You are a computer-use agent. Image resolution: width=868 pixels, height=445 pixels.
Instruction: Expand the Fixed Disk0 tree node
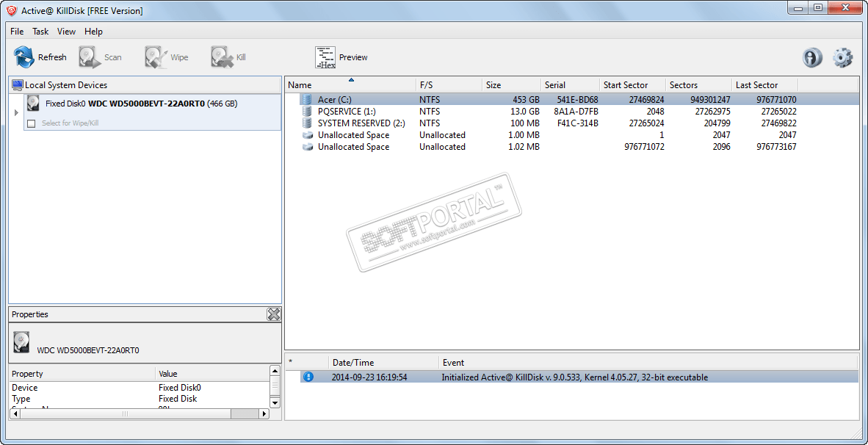click(x=15, y=112)
